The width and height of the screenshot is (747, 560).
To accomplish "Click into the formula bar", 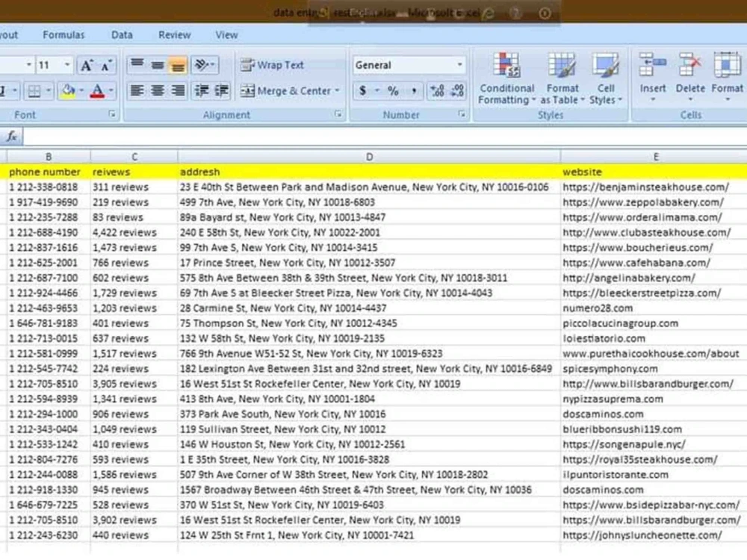I will (x=385, y=137).
